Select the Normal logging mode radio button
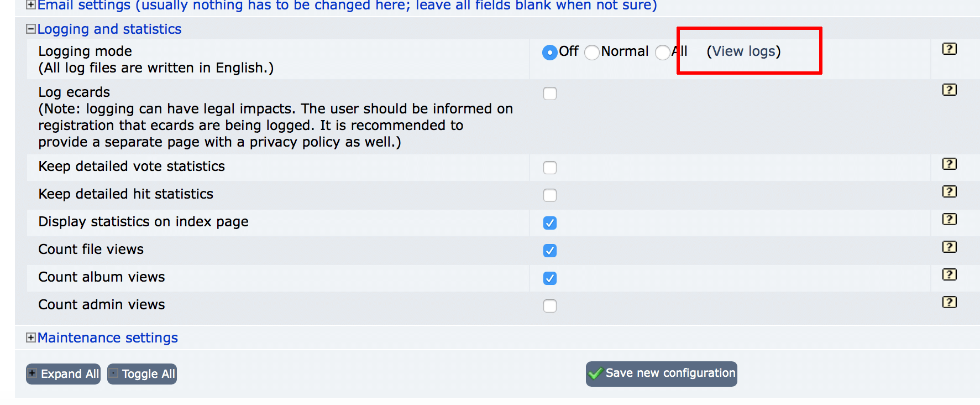 [592, 53]
